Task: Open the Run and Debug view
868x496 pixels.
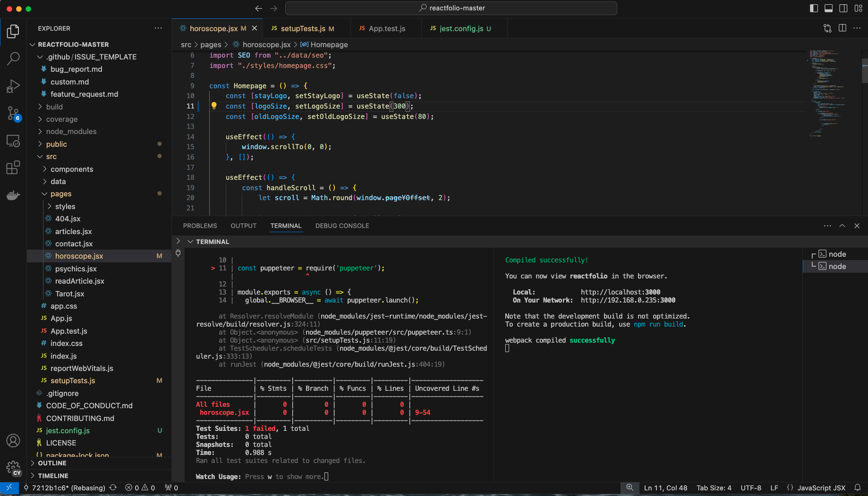Action: point(13,86)
